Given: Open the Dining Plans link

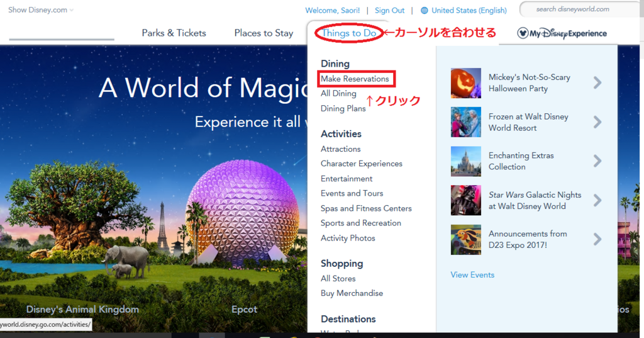Looking at the screenshot, I should point(343,108).
